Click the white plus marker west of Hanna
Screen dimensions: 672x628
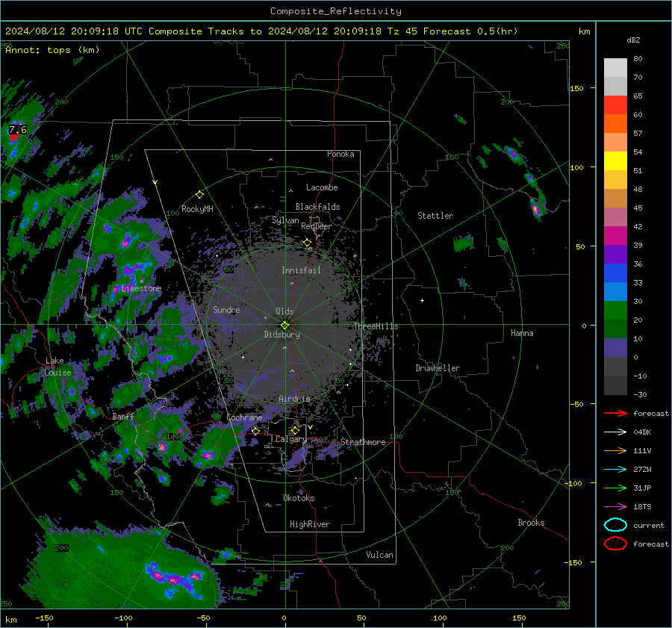(422, 300)
